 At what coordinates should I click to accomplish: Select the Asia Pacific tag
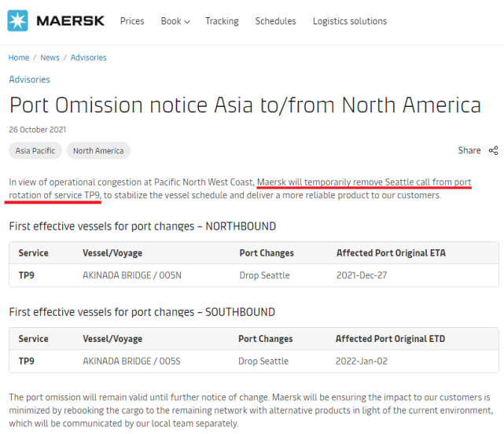[x=35, y=150]
